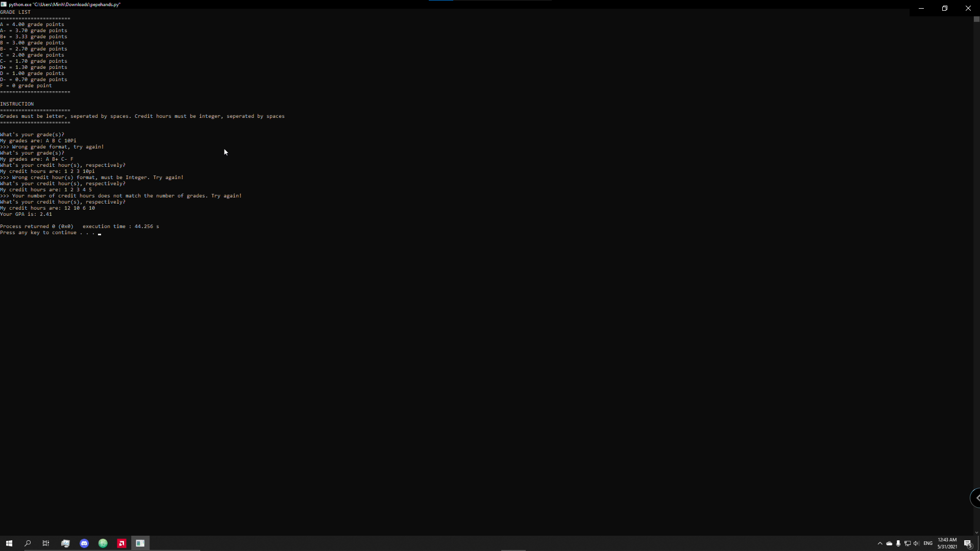Open the performance monitor taskbar icon

click(x=65, y=543)
